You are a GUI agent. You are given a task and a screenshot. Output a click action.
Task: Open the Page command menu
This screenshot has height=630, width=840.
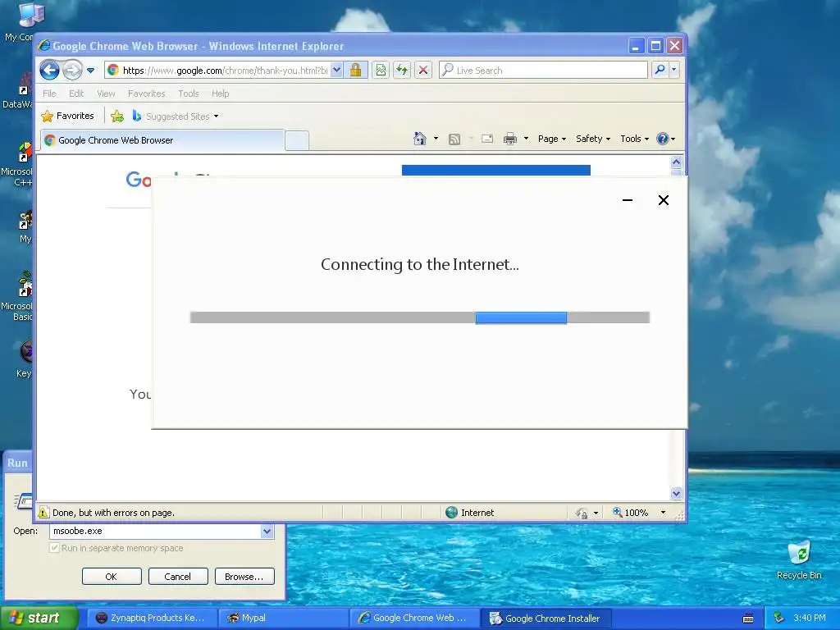(x=552, y=139)
